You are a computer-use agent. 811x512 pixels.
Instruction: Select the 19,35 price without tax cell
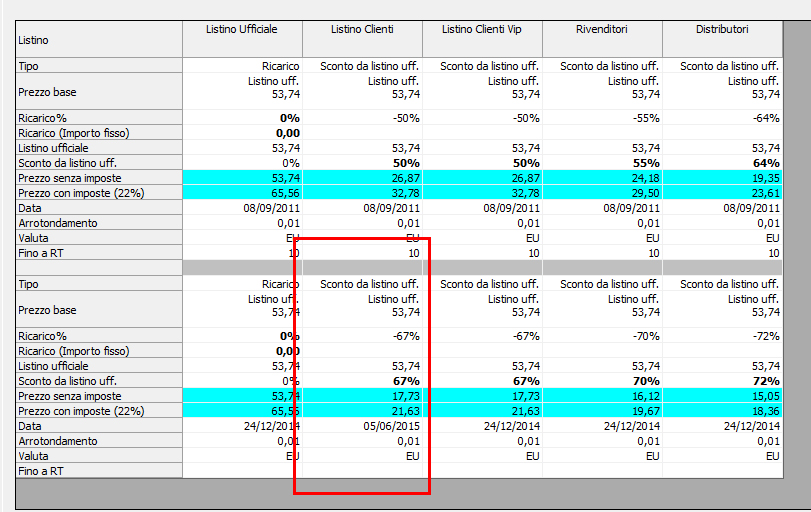(x=722, y=178)
